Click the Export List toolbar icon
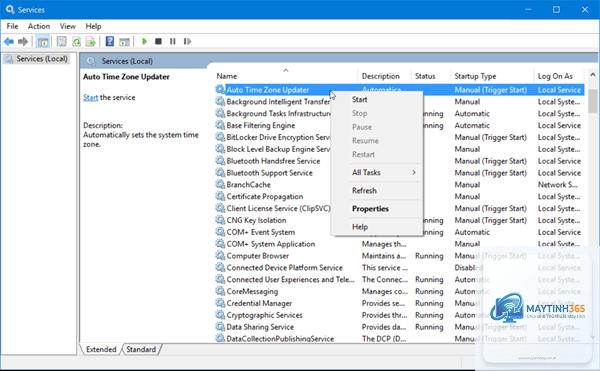 [91, 41]
